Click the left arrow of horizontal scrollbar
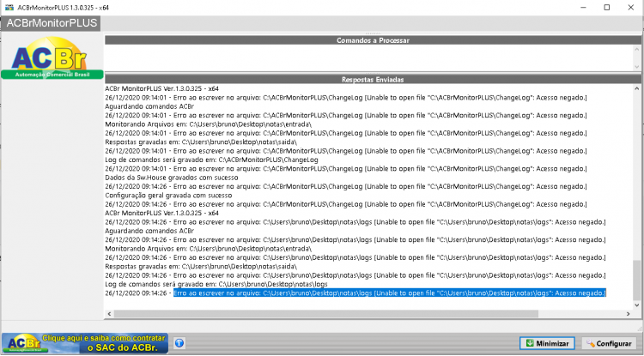 pyautogui.click(x=109, y=314)
